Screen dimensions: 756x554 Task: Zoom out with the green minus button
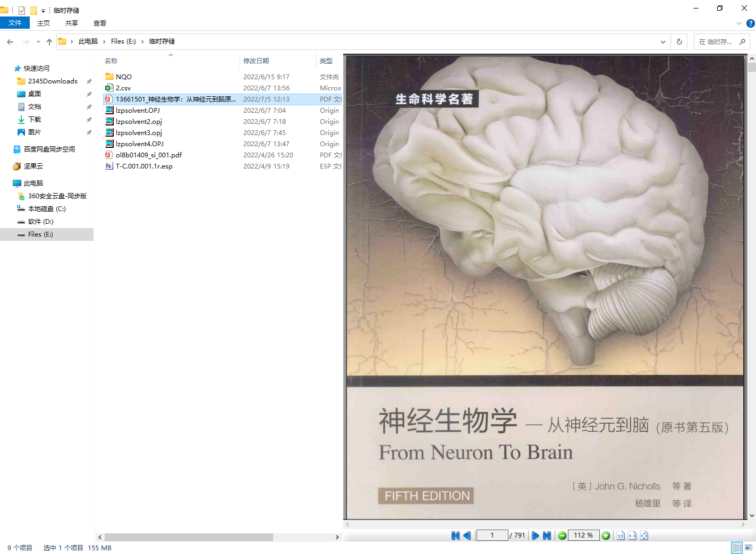pos(562,535)
